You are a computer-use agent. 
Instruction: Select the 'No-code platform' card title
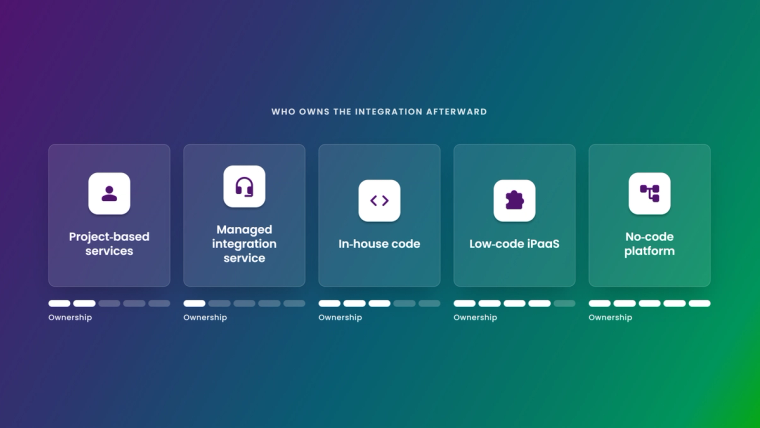coord(649,244)
